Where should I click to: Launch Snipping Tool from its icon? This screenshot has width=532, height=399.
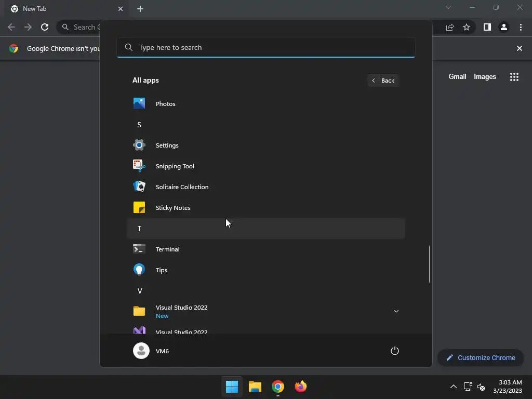coord(139,166)
